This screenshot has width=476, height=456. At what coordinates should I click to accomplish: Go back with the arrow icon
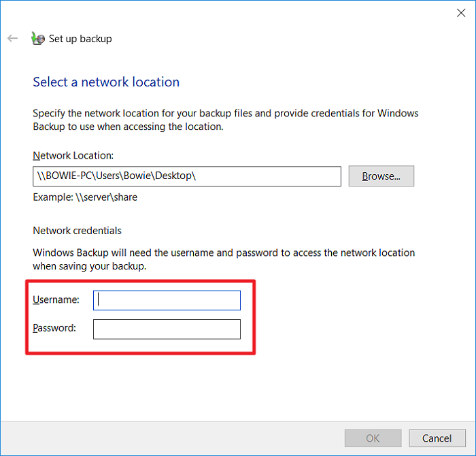click(x=12, y=39)
